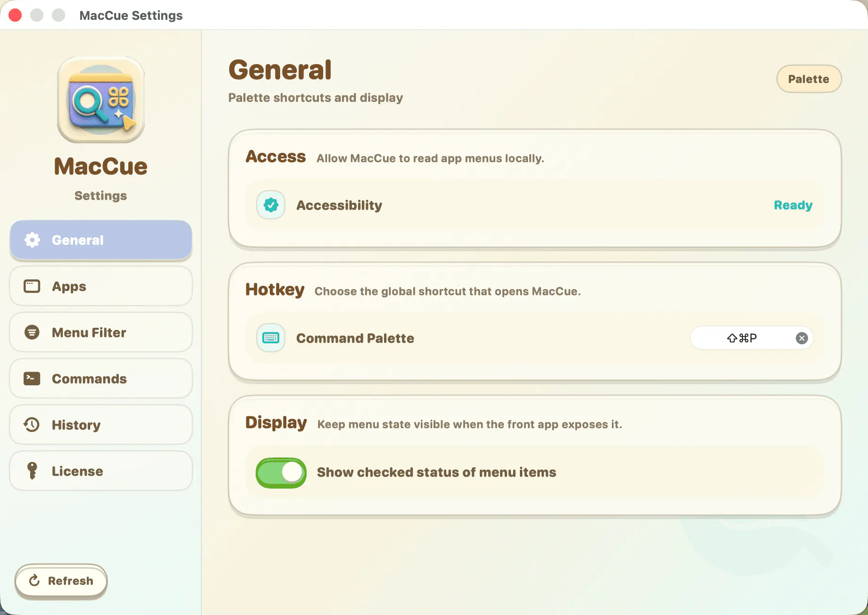Click the circular arrow icon in the Refresh button
The width and height of the screenshot is (868, 615).
(x=34, y=581)
